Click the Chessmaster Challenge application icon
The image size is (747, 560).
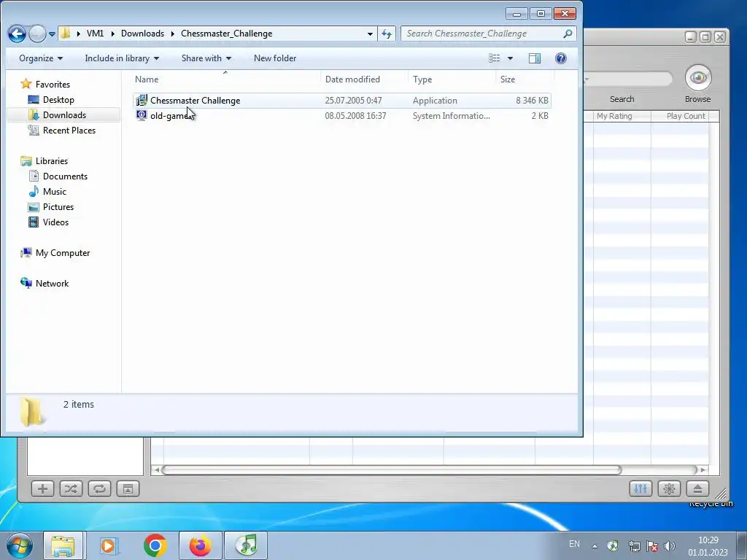coord(142,100)
